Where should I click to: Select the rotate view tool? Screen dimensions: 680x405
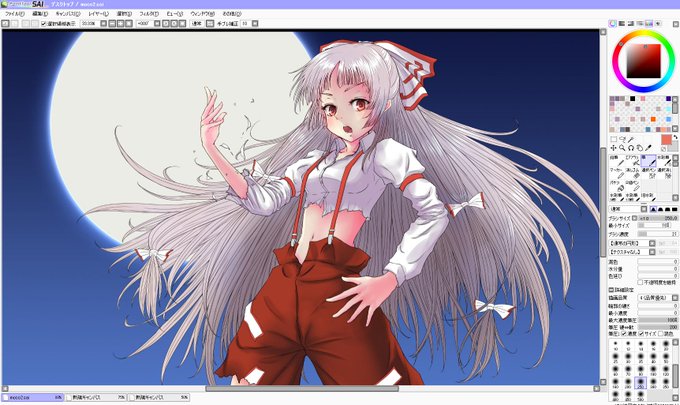click(631, 148)
